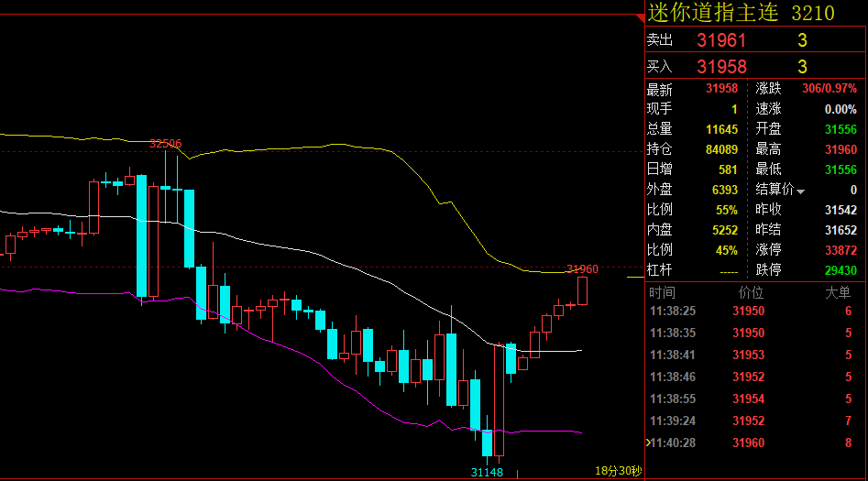The height and width of the screenshot is (481, 868).
Task: Click the chart low label 31148
Action: (487, 472)
